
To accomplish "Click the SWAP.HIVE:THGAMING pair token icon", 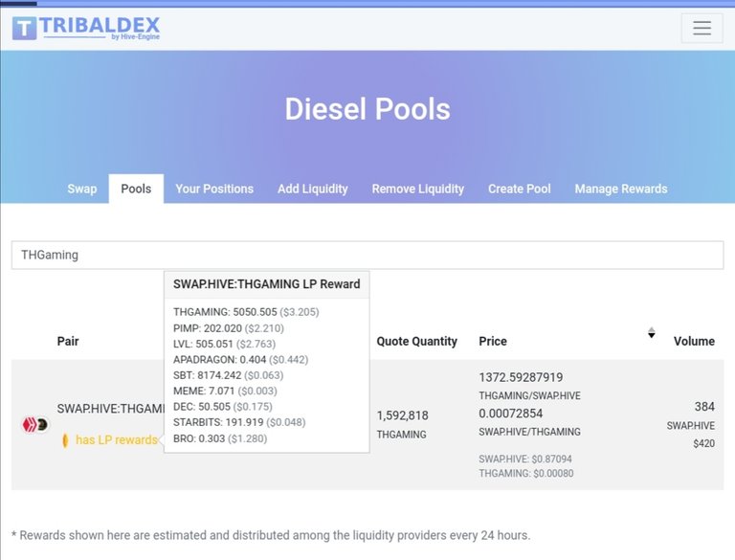I will (35, 425).
